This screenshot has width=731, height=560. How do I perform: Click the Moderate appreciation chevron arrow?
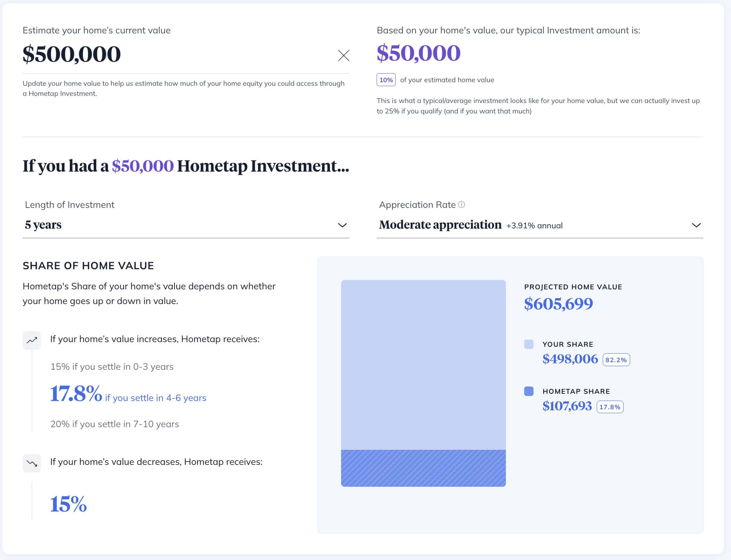tap(696, 225)
